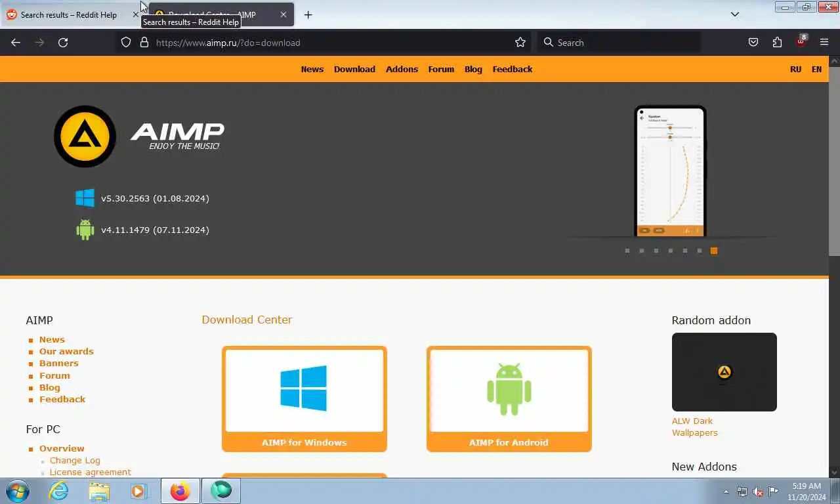Select the third slideshow dot
The image size is (840, 504).
point(656,251)
